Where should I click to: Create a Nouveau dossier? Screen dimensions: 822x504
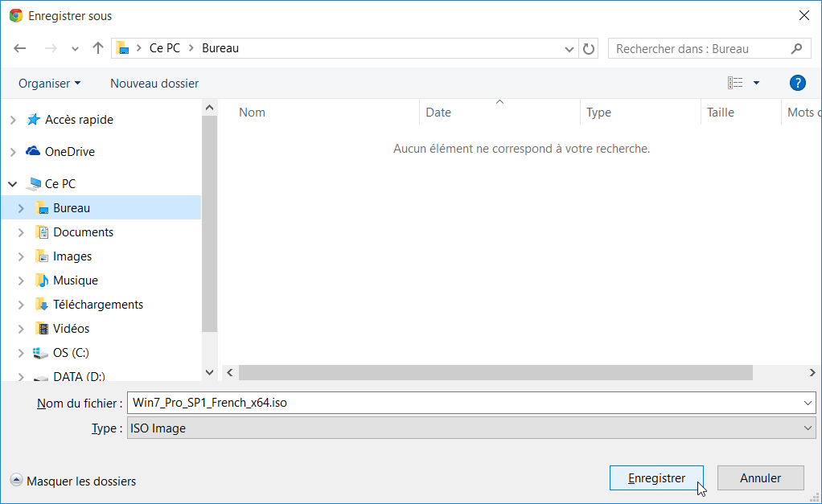154,84
